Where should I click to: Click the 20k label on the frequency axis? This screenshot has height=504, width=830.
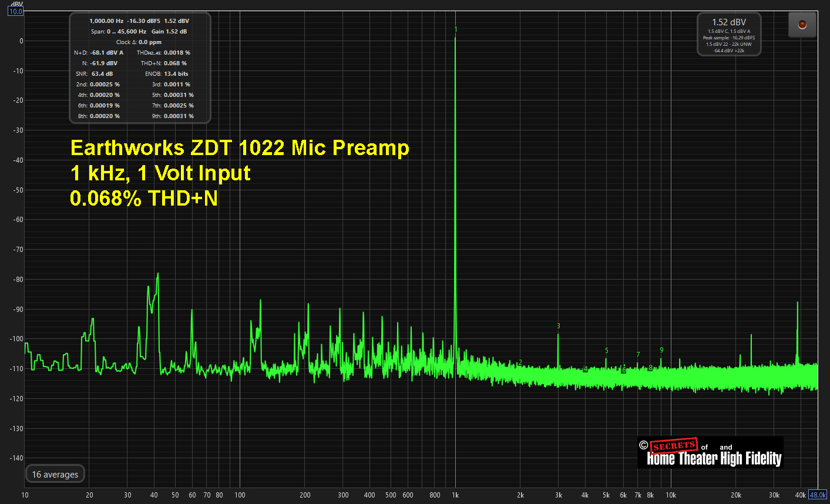click(736, 495)
